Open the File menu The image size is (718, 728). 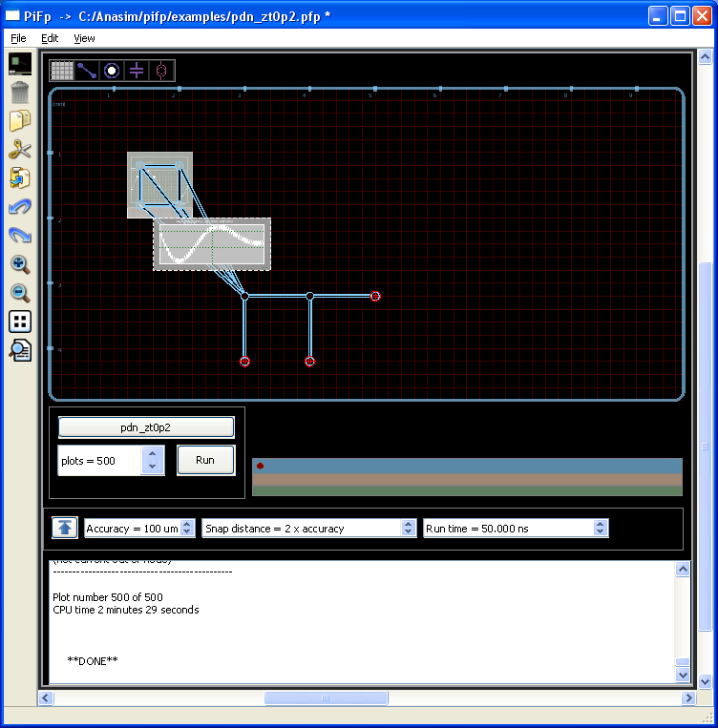[x=19, y=38]
